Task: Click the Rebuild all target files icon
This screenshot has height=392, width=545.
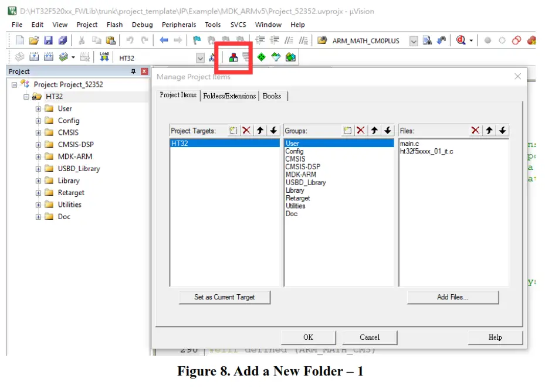Action: (49, 57)
